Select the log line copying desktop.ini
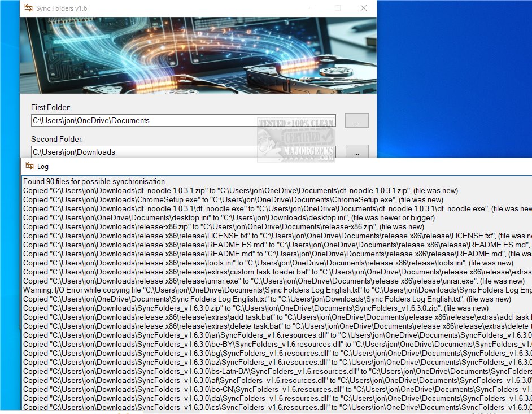This screenshot has height=414, width=532. tap(229, 217)
